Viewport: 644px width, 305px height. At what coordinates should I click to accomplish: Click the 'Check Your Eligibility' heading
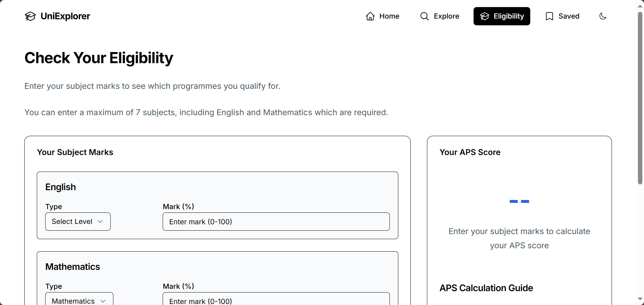coord(99,58)
